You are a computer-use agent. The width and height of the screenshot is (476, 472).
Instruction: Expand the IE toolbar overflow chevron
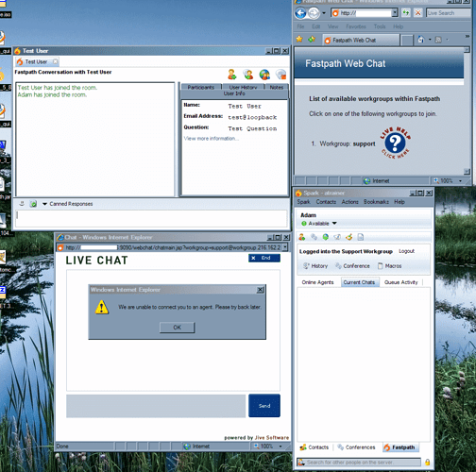[467, 37]
